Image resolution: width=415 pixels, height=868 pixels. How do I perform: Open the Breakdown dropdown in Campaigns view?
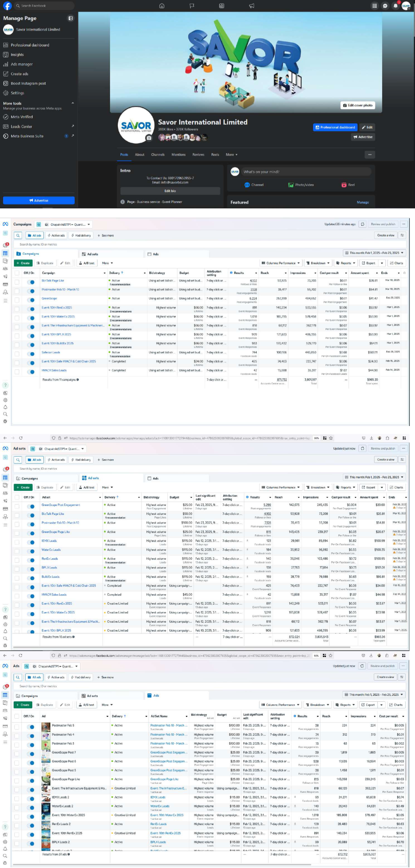tap(318, 263)
